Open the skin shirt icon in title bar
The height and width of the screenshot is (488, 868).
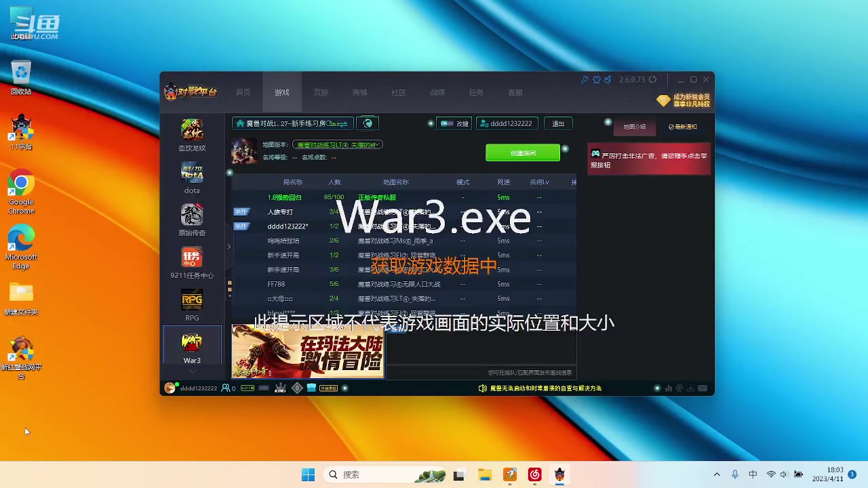pyautogui.click(x=596, y=79)
